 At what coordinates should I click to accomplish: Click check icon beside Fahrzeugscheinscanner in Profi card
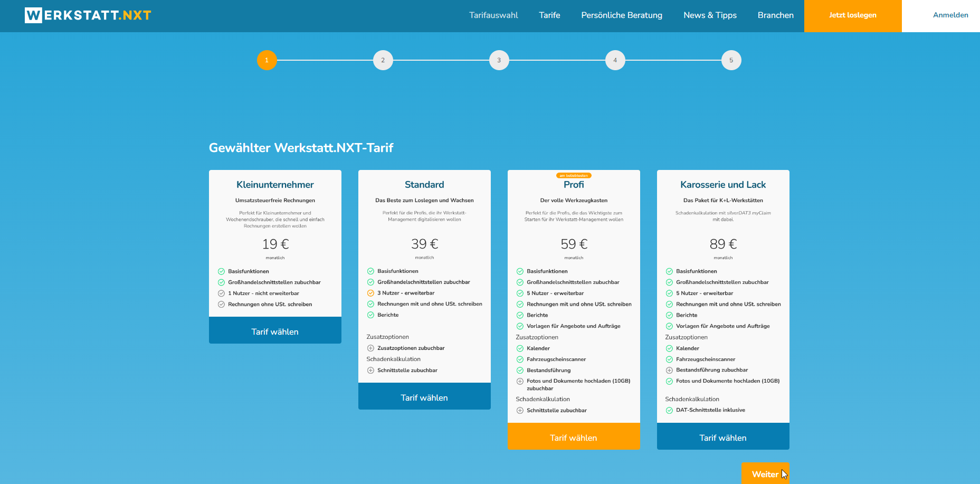point(520,359)
